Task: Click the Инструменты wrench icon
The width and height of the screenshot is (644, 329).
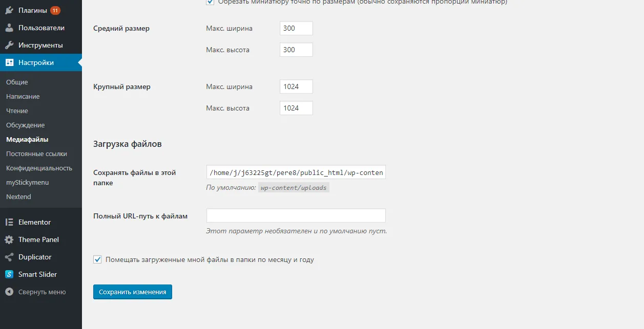Action: [x=9, y=45]
